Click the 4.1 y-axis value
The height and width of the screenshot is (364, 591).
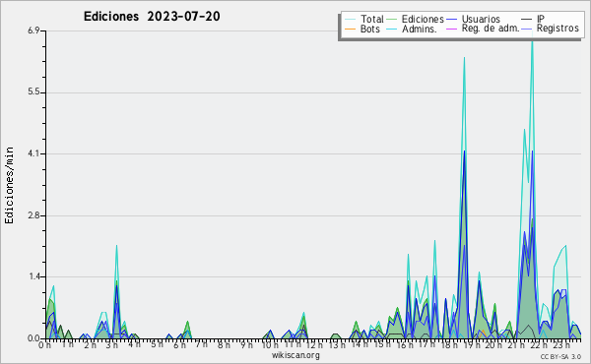pyautogui.click(x=33, y=153)
